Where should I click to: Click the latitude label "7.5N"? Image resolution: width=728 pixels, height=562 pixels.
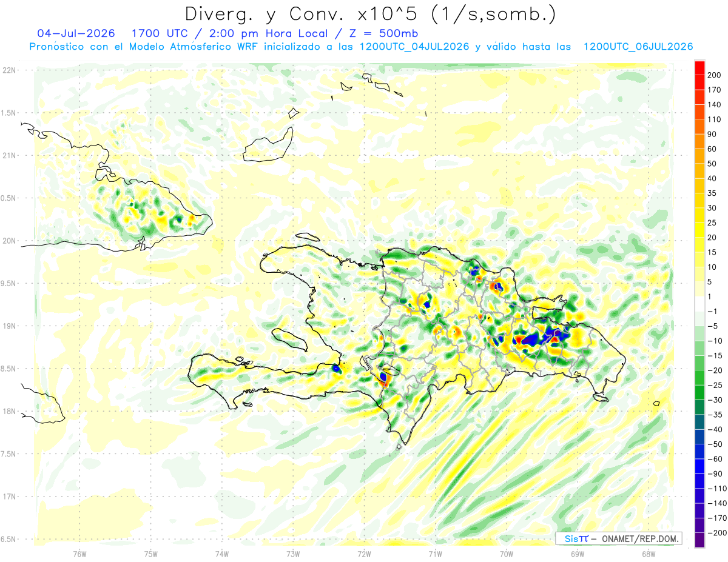click(9, 454)
